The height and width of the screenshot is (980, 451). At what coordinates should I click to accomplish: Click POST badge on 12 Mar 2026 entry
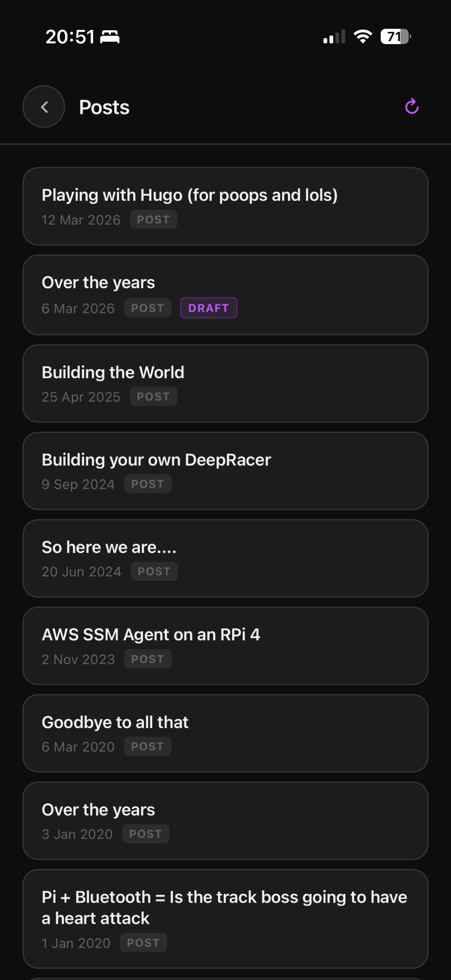[x=153, y=219]
